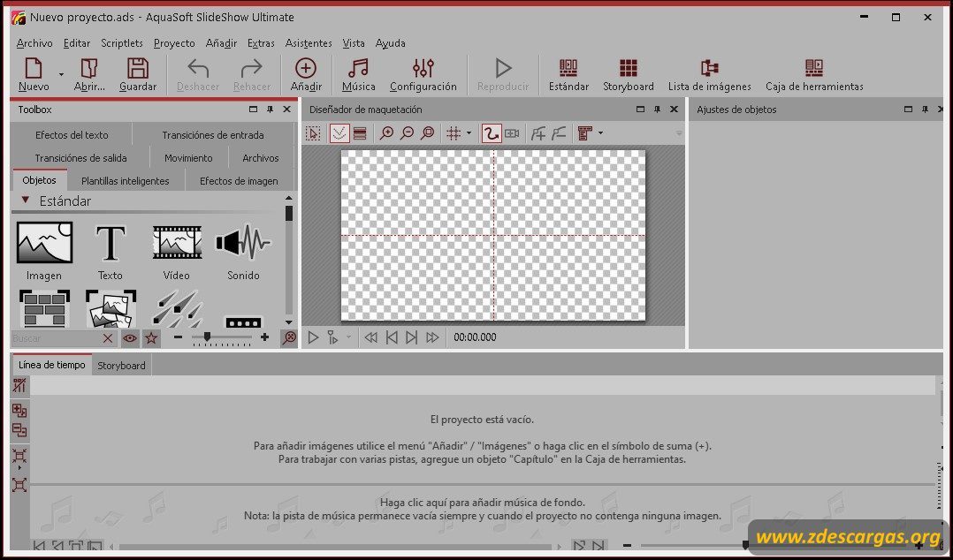Open the Movimiento tab

click(188, 158)
